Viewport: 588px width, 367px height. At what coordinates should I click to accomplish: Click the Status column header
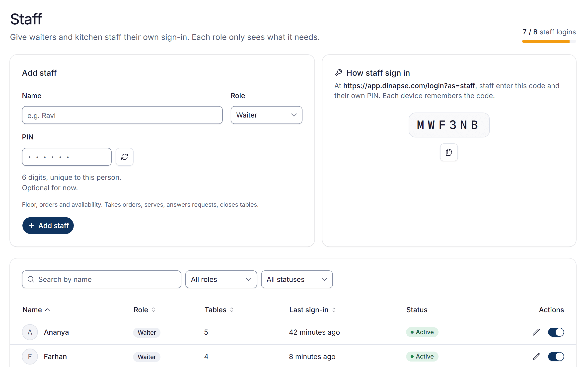[417, 310]
